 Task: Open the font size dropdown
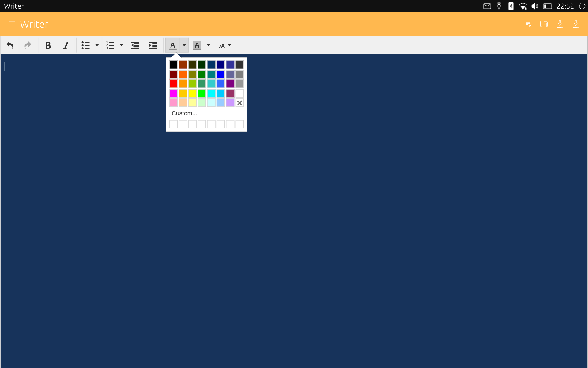(225, 45)
